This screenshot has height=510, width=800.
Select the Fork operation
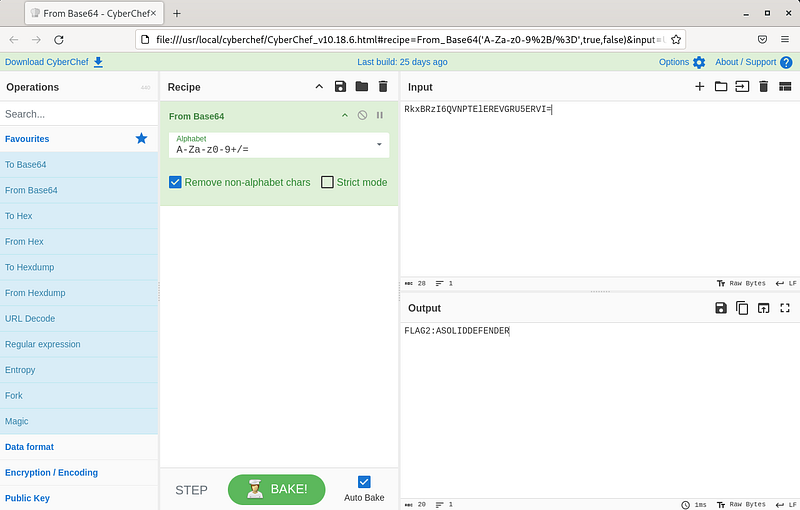pyautogui.click(x=79, y=396)
